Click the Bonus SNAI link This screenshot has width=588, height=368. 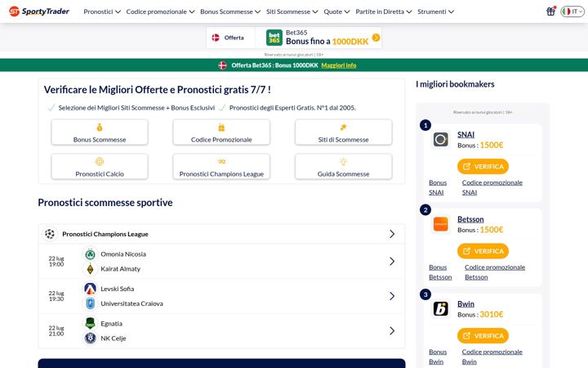click(x=438, y=187)
